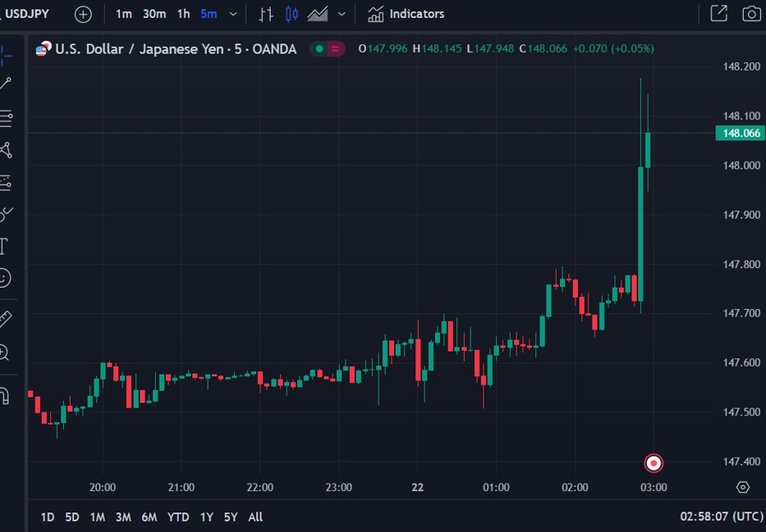
Task: Open the timeframe dropdown arrow
Action: pyautogui.click(x=233, y=14)
